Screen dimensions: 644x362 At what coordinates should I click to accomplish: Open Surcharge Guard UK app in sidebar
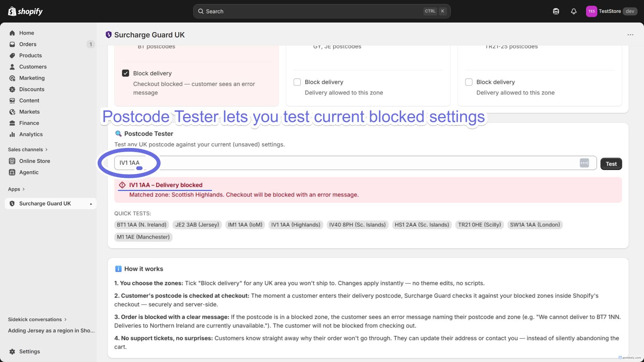(x=51, y=204)
